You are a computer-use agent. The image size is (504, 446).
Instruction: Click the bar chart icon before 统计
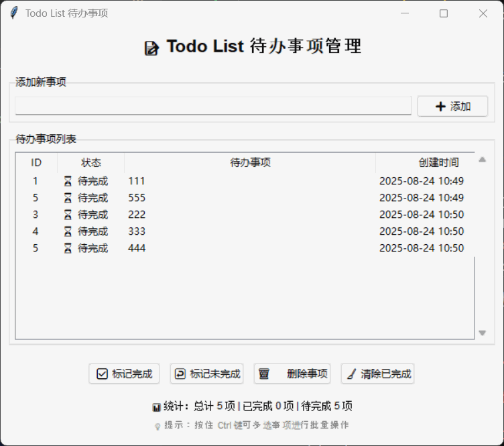click(x=157, y=407)
